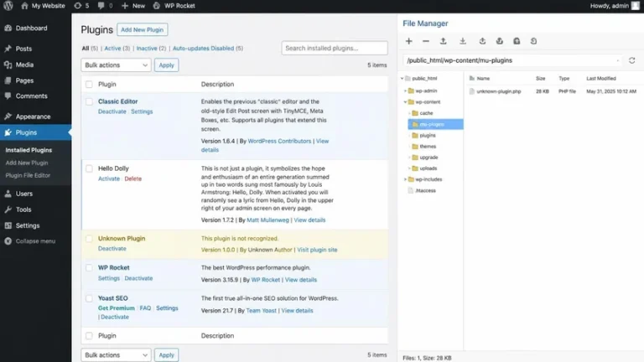
Task: Click the bottom Apply button
Action: 166,355
